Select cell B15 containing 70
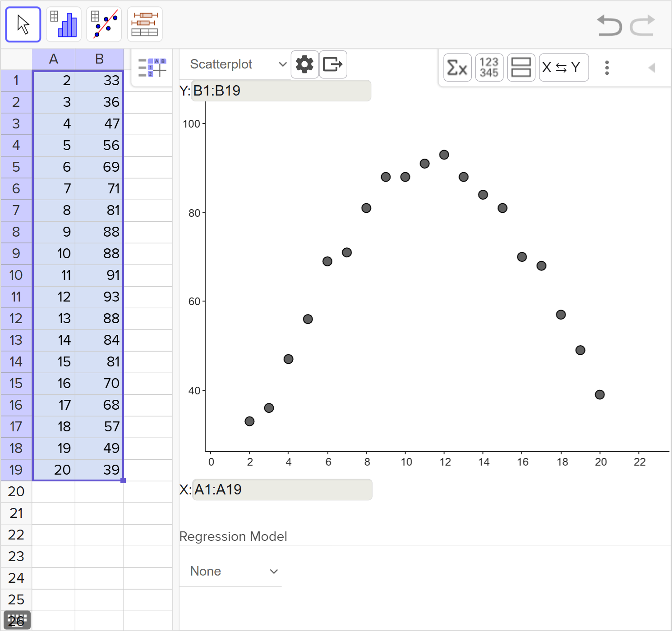The height and width of the screenshot is (631, 672). coord(99,384)
